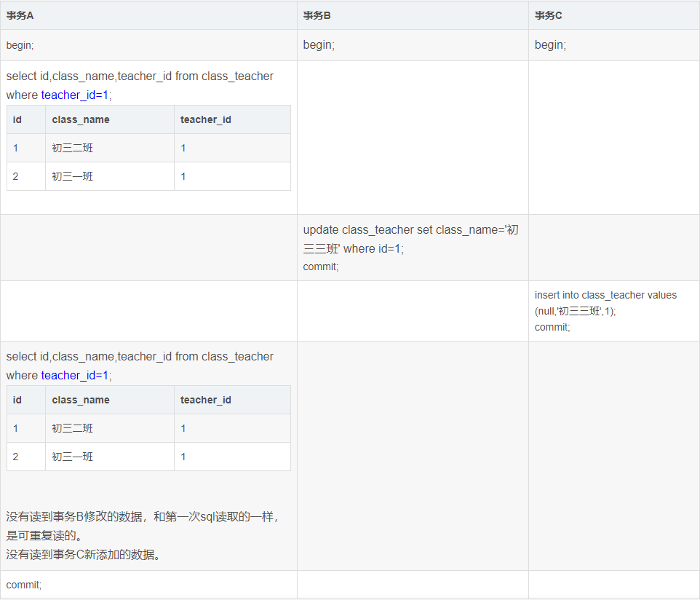Select 'commit;' in the last 事务A row

(24, 585)
